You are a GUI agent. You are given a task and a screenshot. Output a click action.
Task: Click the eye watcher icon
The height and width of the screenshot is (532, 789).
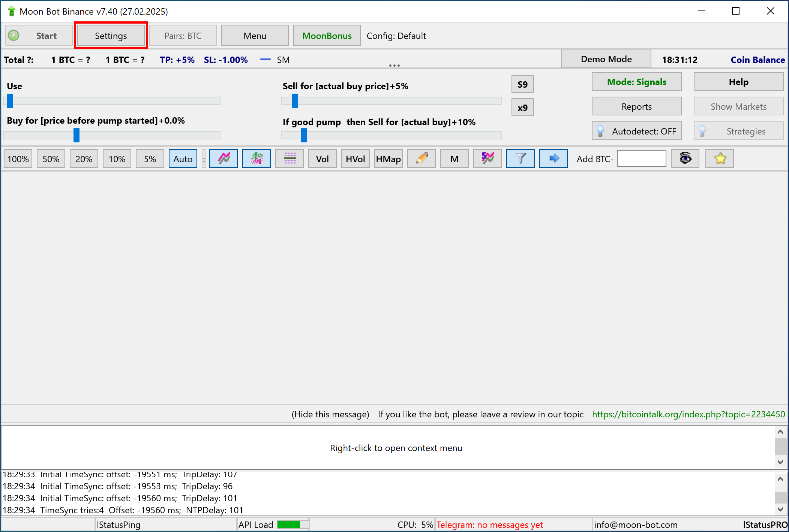(x=685, y=159)
